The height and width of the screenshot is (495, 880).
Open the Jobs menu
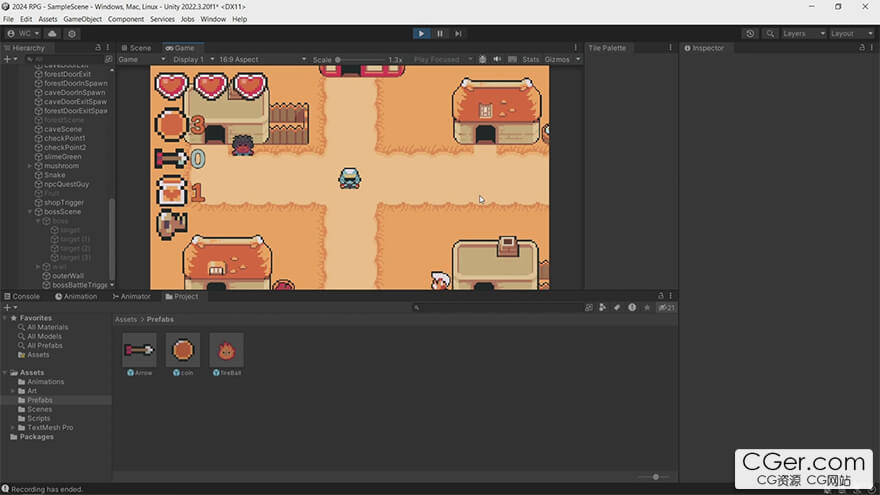click(187, 19)
